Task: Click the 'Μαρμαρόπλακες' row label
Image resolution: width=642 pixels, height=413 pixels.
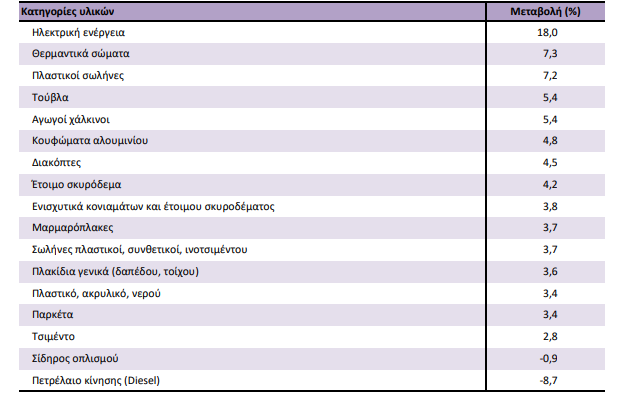Action: (72, 228)
